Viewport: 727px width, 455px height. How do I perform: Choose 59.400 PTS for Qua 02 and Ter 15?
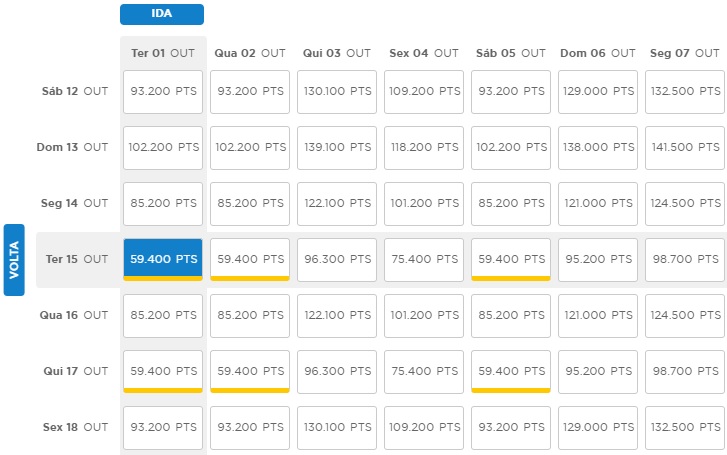coord(250,259)
